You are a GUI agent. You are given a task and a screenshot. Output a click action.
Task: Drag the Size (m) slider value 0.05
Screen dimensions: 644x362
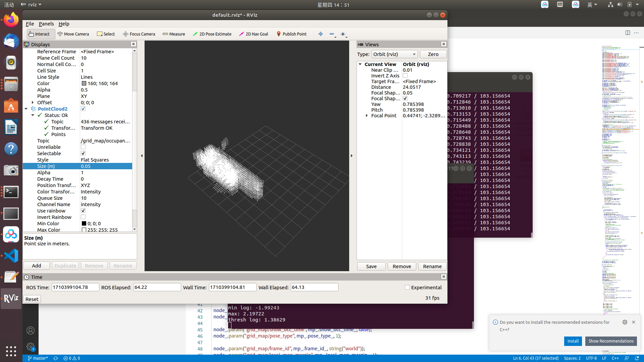click(86, 166)
